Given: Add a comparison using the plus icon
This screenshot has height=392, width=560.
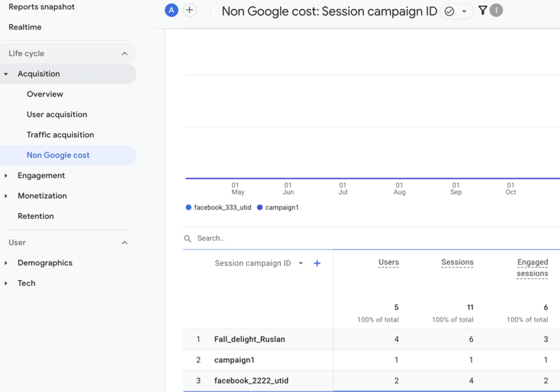Looking at the screenshot, I should (x=189, y=10).
